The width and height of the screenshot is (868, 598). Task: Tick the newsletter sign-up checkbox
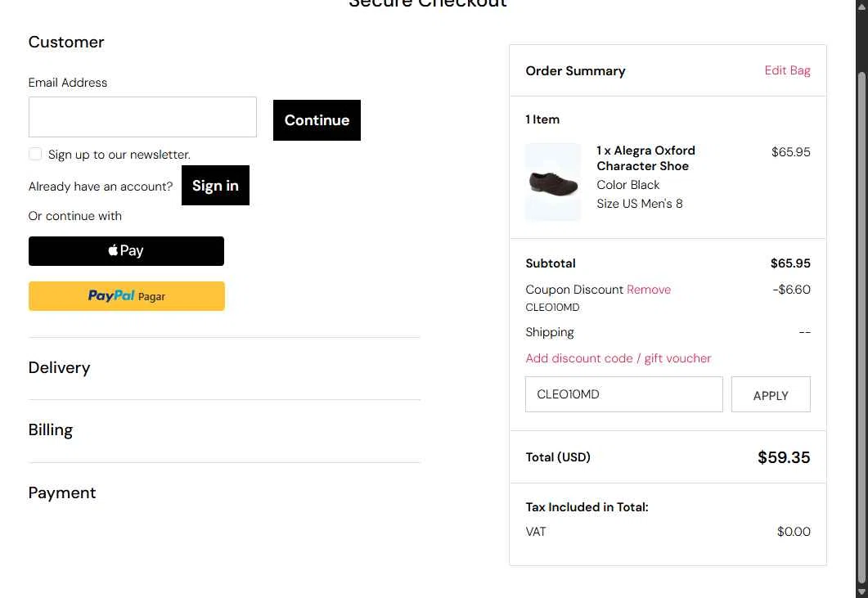[35, 154]
